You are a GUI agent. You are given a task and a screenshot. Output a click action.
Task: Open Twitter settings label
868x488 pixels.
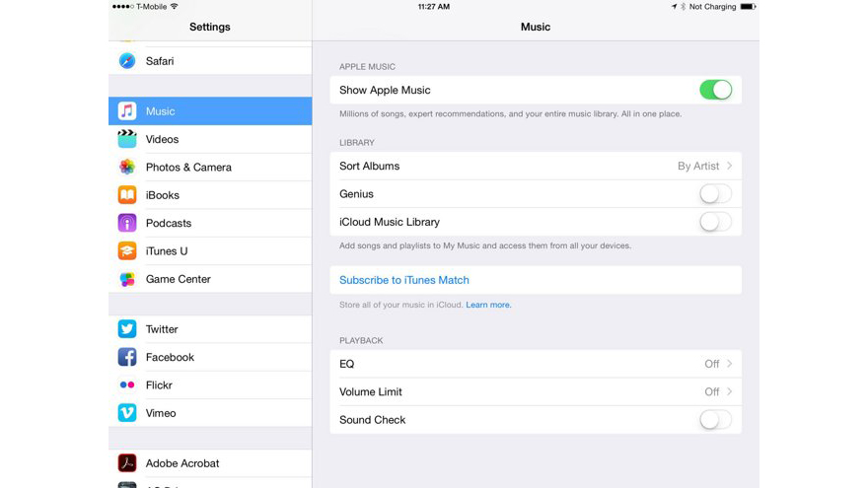coord(162,329)
